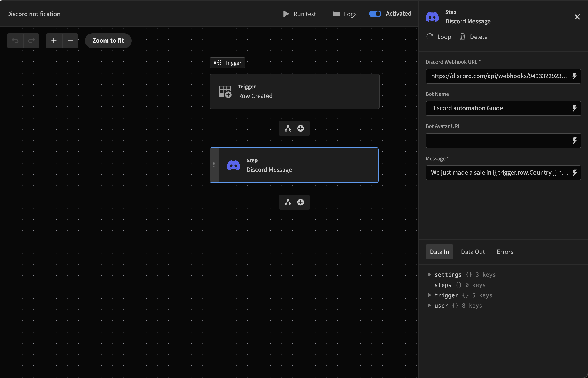Click the Bot Avatar URL input field
The width and height of the screenshot is (588, 378).
click(x=498, y=141)
